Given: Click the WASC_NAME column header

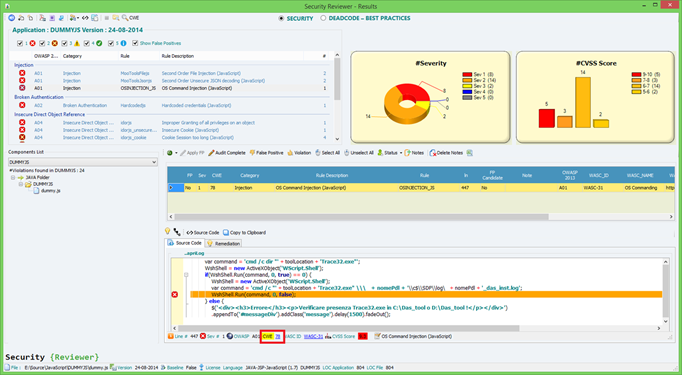Looking at the screenshot, I should (640, 175).
